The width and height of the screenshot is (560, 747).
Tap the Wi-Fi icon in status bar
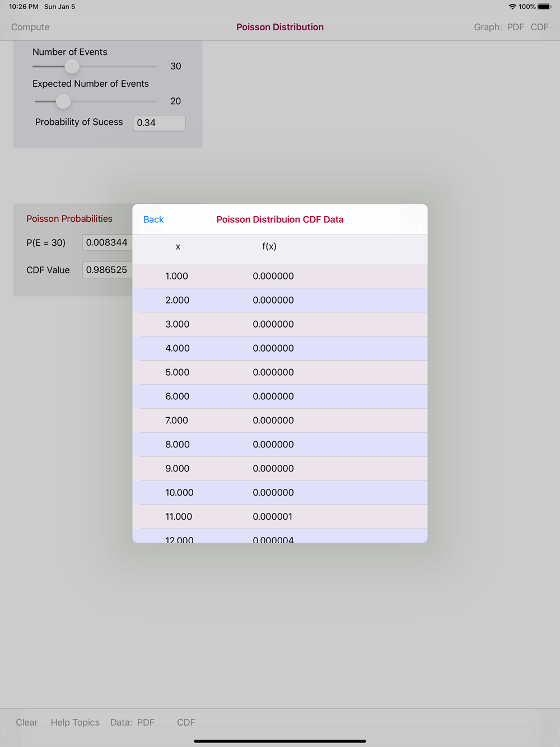[x=512, y=7]
